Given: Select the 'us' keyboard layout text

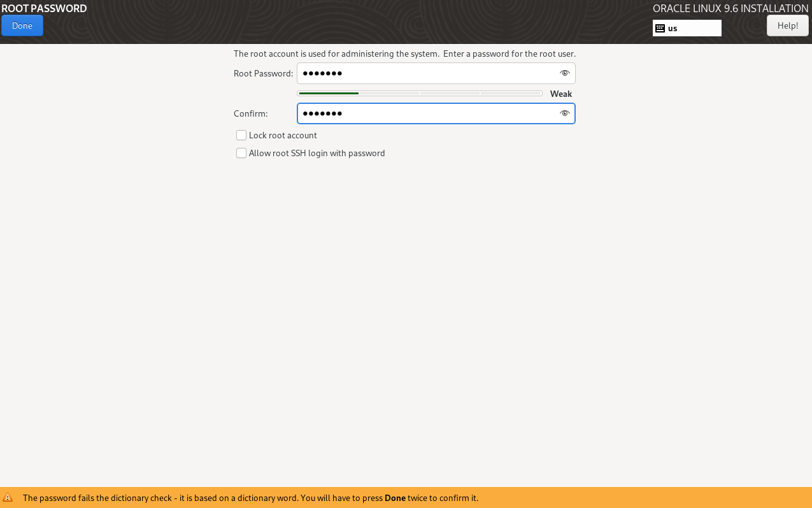Looking at the screenshot, I should tap(673, 28).
